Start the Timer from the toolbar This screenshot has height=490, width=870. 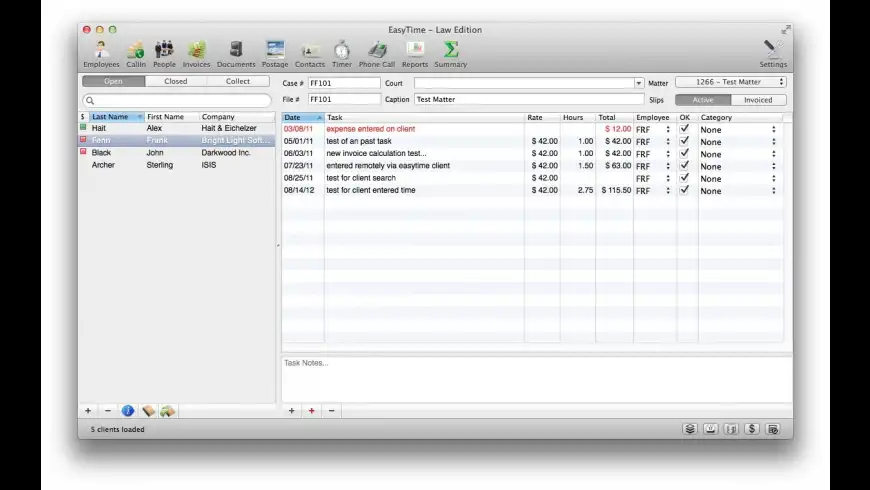(x=342, y=53)
